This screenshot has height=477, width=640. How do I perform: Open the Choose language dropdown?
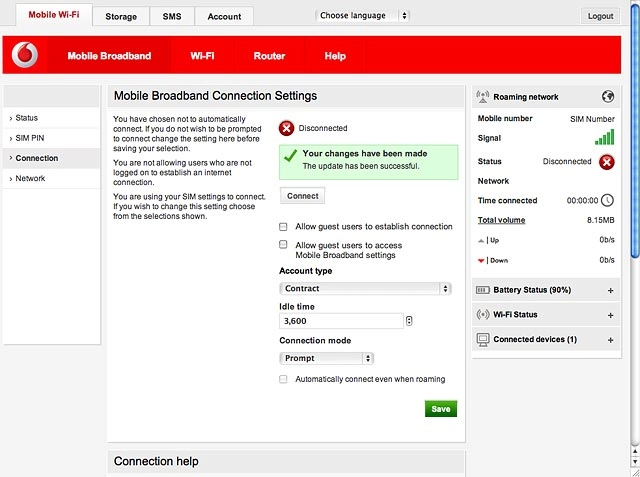[362, 16]
